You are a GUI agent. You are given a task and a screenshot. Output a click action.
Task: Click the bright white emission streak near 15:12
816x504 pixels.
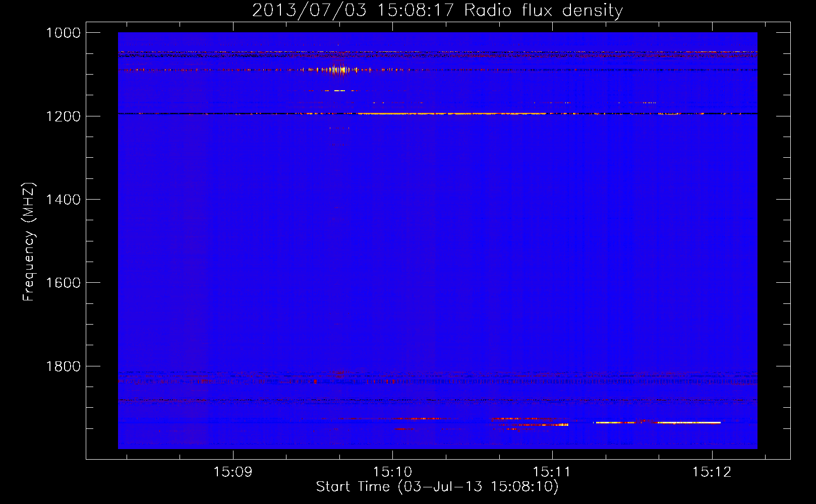click(x=689, y=422)
